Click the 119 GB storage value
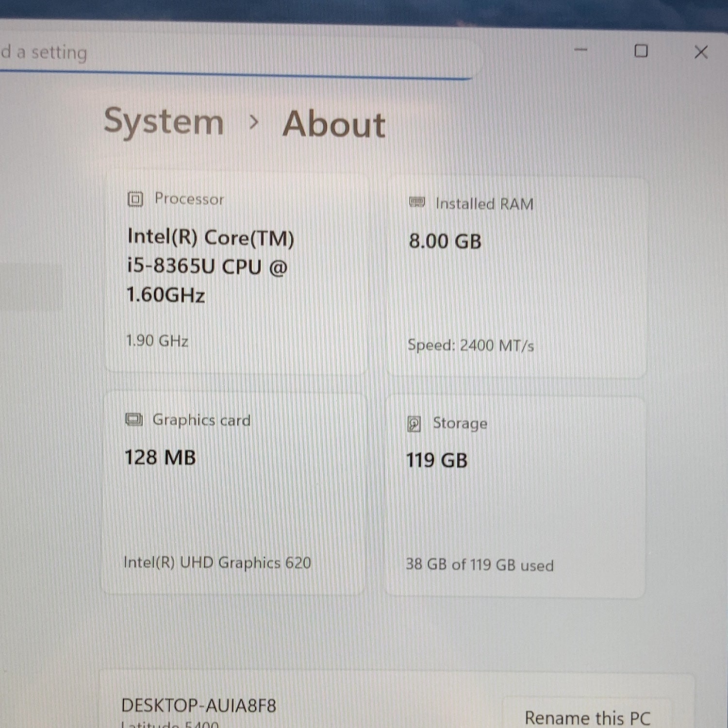The height and width of the screenshot is (728, 728). [437, 460]
